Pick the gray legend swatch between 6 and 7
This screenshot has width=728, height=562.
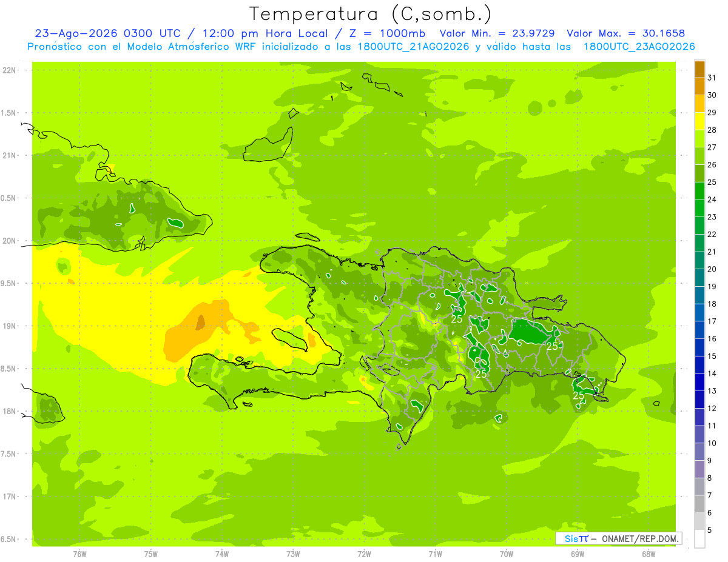tap(699, 504)
